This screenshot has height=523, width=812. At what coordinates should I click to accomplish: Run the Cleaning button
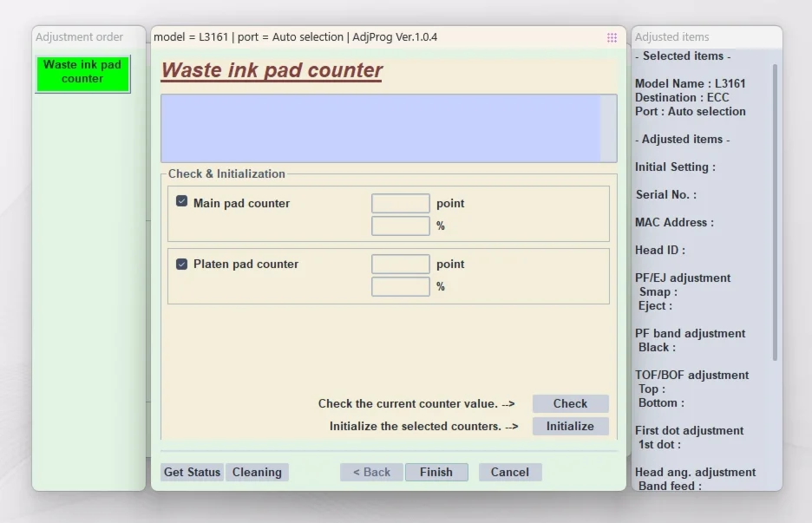257,472
